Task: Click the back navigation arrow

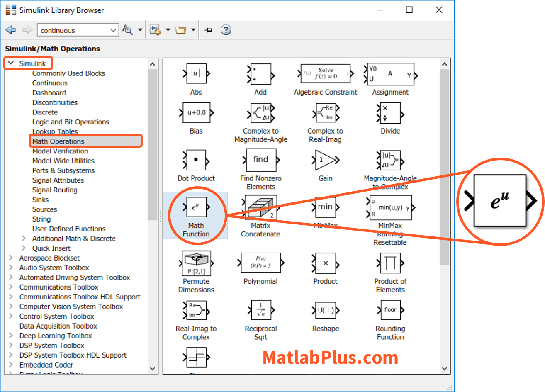Action: pos(11,30)
